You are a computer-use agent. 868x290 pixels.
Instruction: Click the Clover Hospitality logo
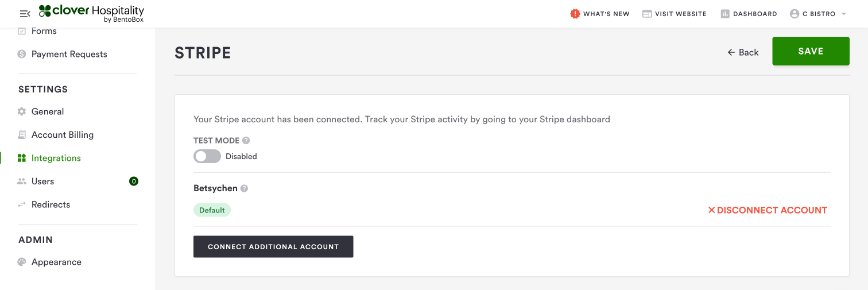click(x=91, y=14)
